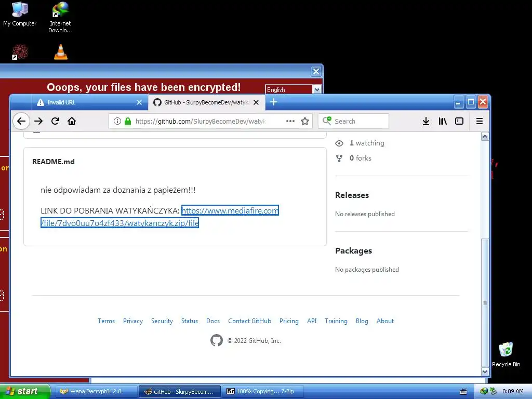
Task: Open the English language dropdown in Wana Decrypt0r
Action: click(317, 89)
